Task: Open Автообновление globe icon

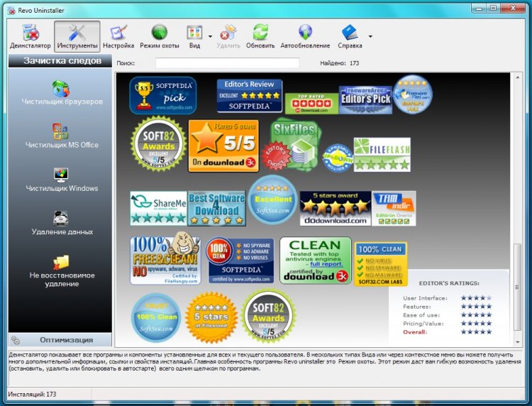Action: 305,36
